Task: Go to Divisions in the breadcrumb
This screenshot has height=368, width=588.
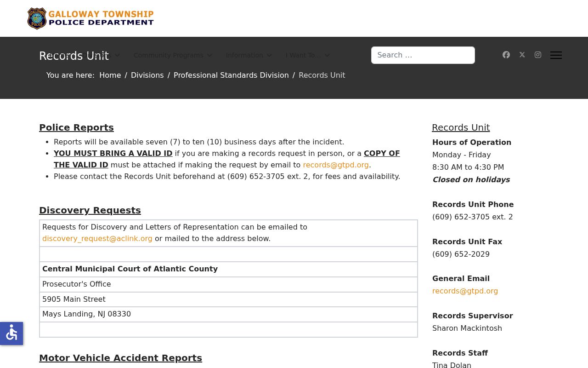Action: pos(147,75)
